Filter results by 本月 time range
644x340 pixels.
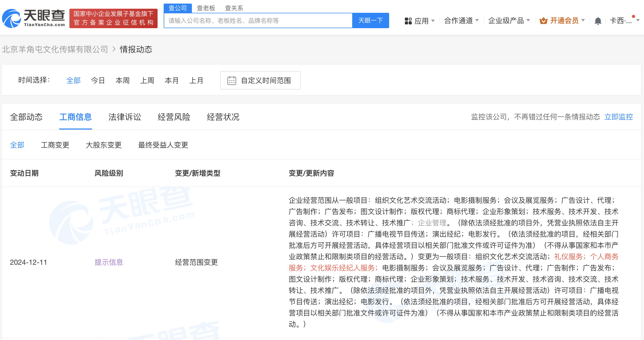point(172,80)
